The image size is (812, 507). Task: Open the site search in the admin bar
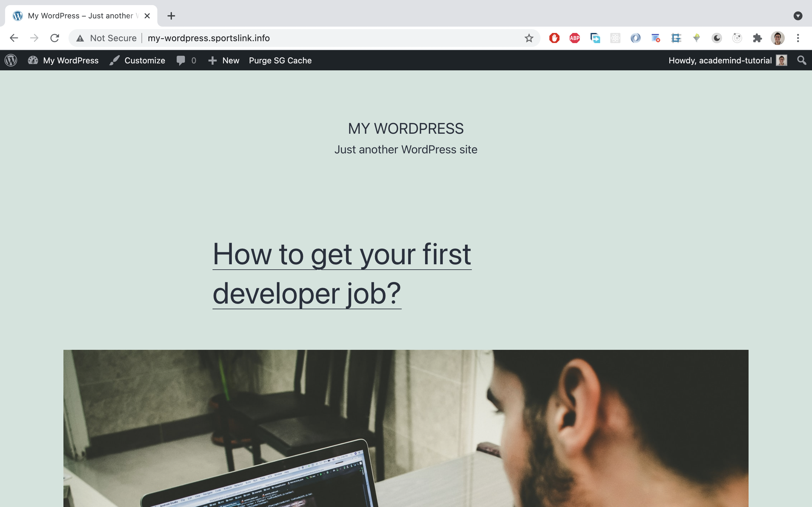tap(802, 60)
